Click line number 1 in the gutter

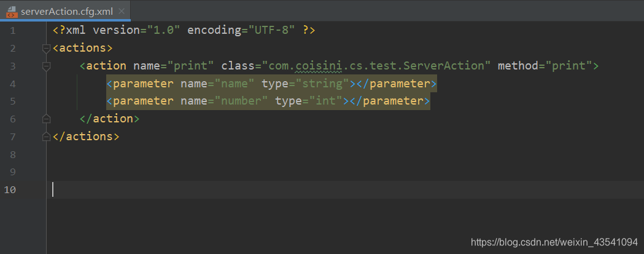12,31
